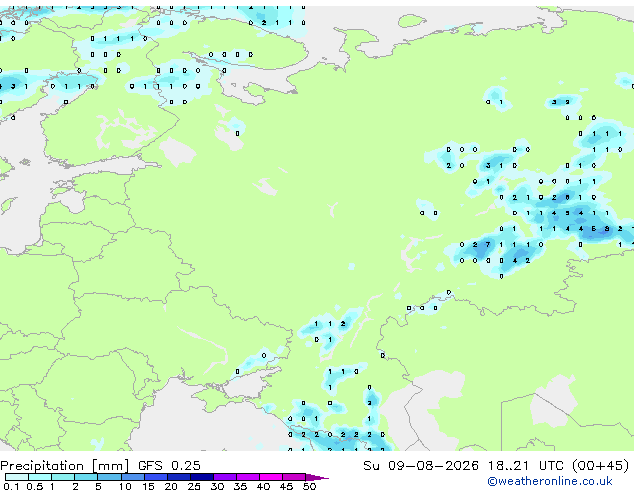Click the 5–10 mm legend color swatch
The width and height of the screenshot is (634, 490).
click(109, 477)
